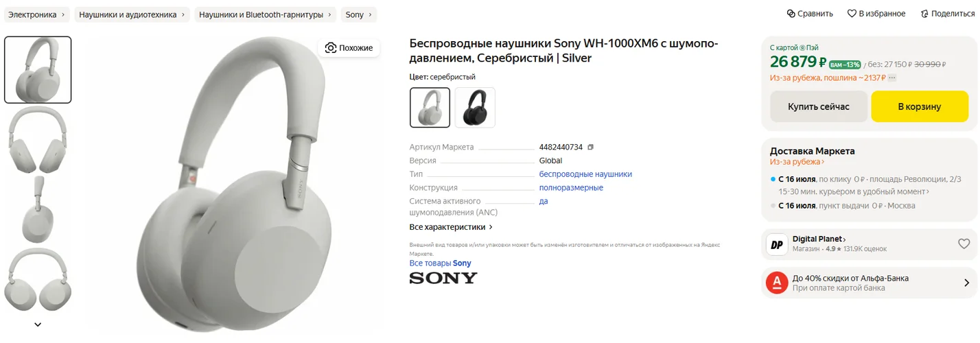Expand Все характеристики specifications

(451, 227)
